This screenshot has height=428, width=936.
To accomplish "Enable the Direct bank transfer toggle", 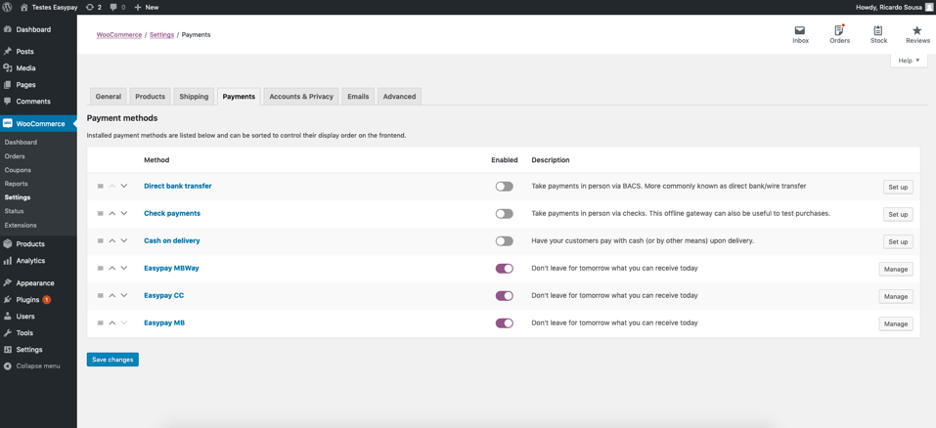I will tap(504, 187).
